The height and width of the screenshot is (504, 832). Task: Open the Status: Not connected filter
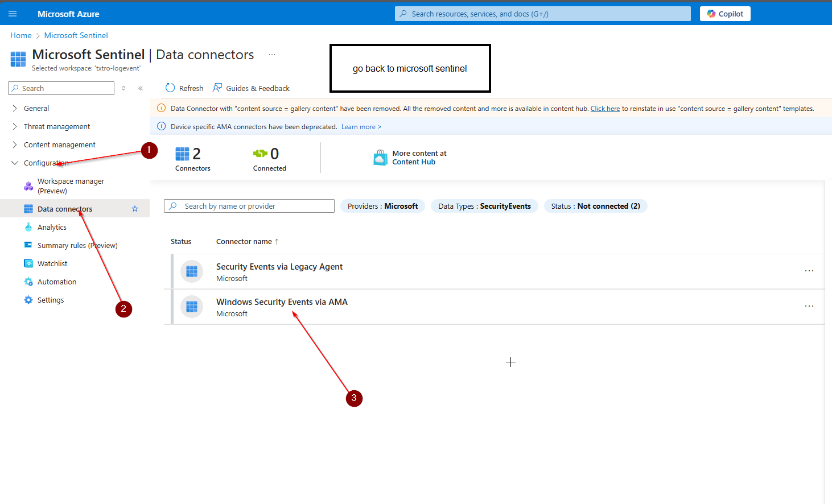(595, 206)
